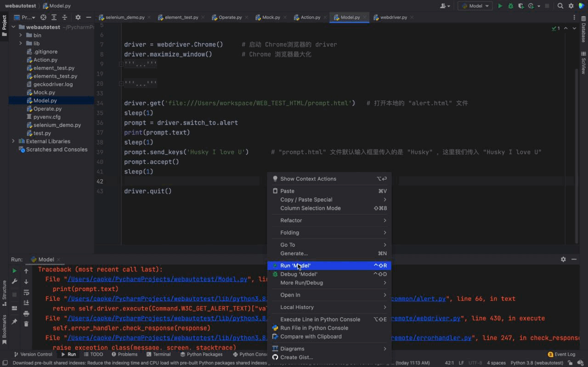The image size is (588, 367).
Task: Click the Debug bug icon in top toolbar
Action: 511,6
